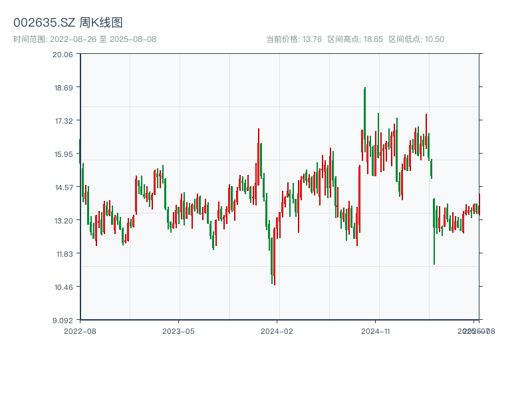Screen dimensions: 532x399
Task: Click the 11.83 y-axis label
Action: [x=65, y=254]
